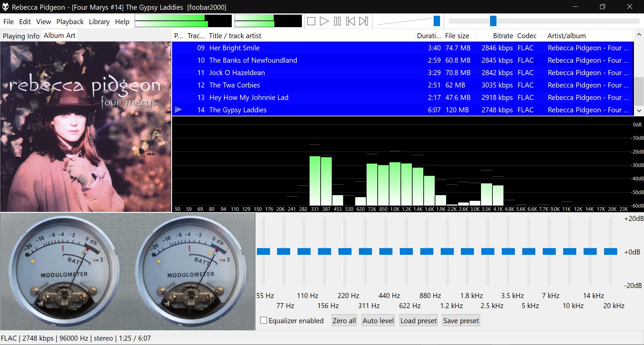
Task: Select track 13 Hey How My Johnnie Lad
Action: (402, 98)
